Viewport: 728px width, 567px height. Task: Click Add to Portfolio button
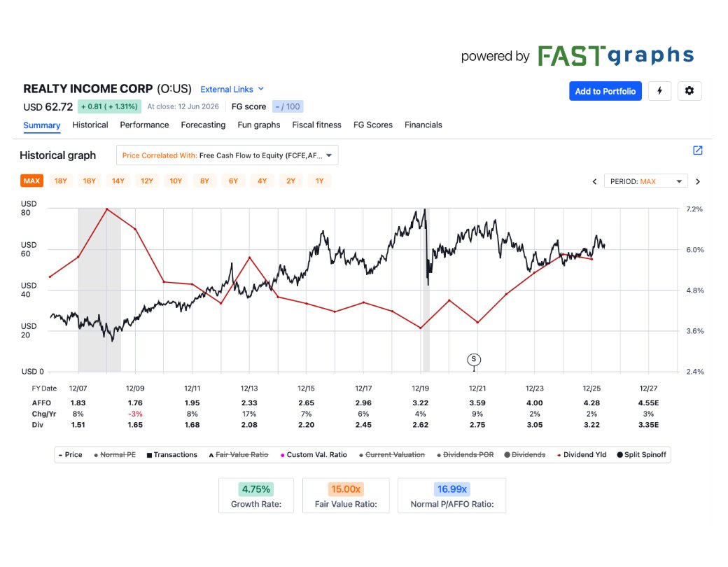(605, 91)
